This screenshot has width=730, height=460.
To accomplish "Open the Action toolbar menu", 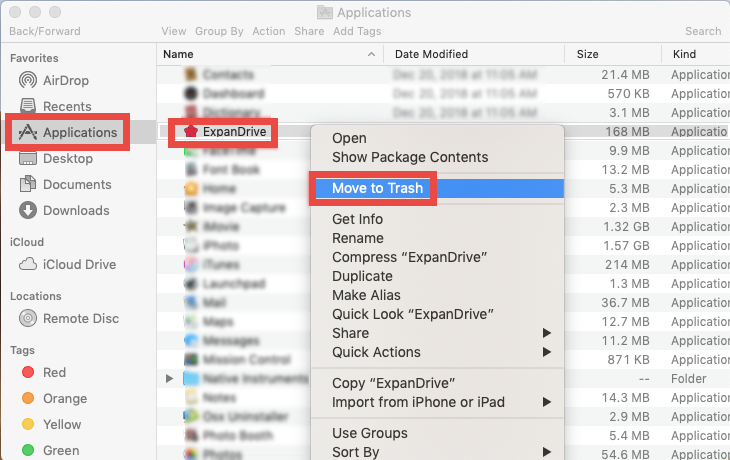I will (x=269, y=31).
